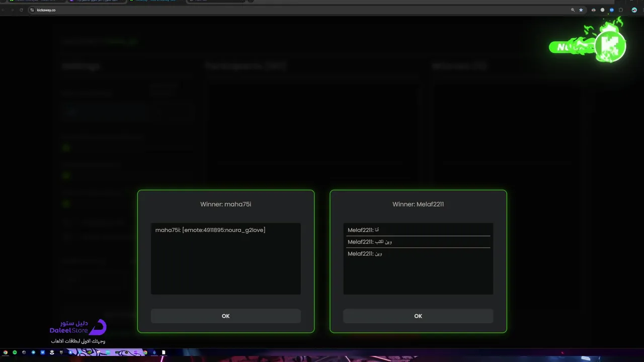Open the white document taskbar icon

pyautogui.click(x=164, y=352)
